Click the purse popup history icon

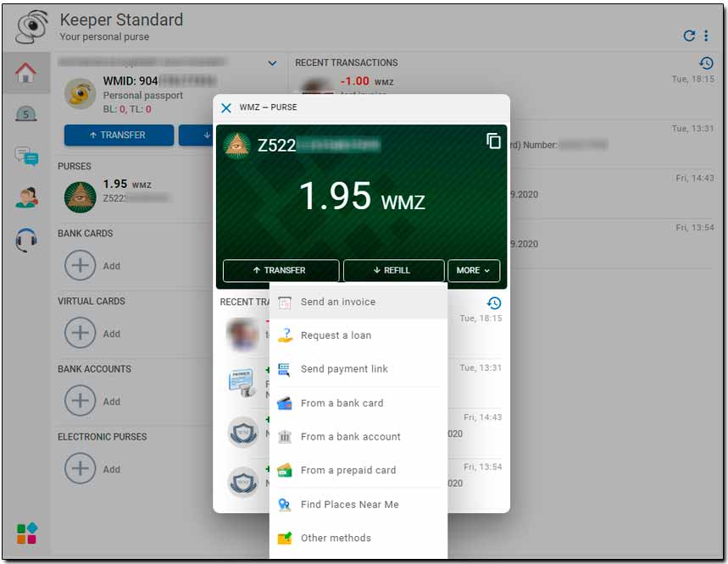click(494, 303)
